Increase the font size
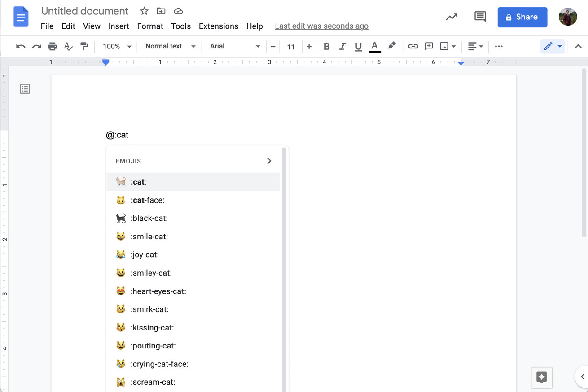Screen dimensions: 588x392 (x=309, y=46)
